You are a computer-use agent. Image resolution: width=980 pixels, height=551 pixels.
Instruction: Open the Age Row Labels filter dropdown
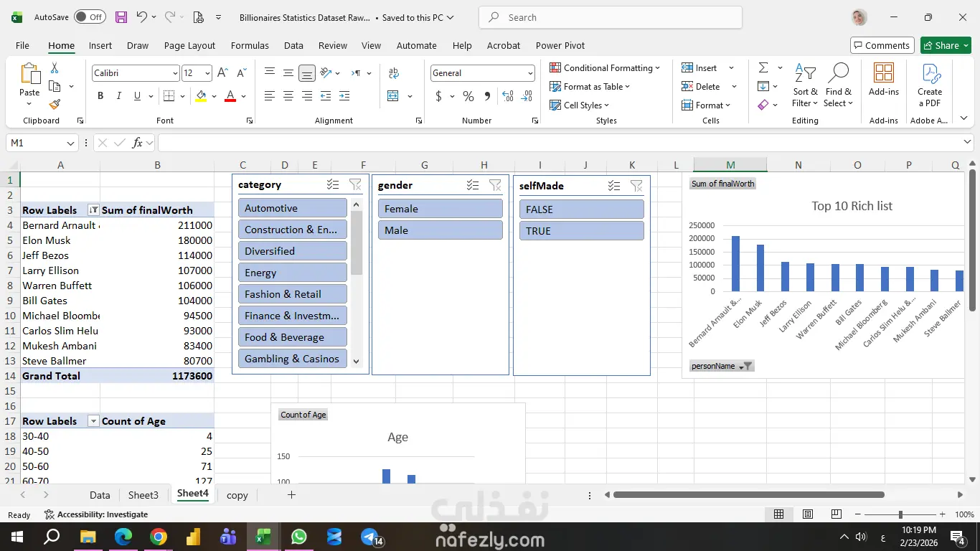(93, 421)
